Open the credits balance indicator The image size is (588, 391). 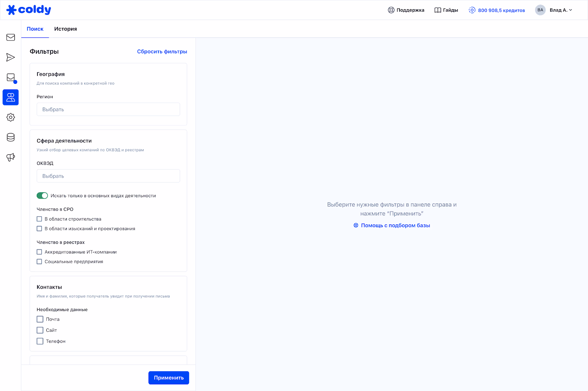(x=497, y=10)
